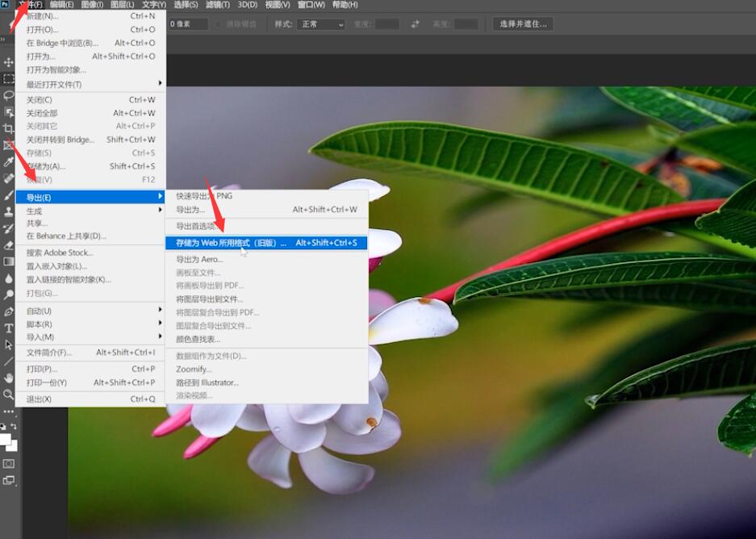Expand the 导入(M) submenu
This screenshot has width=756, height=539.
(90, 337)
